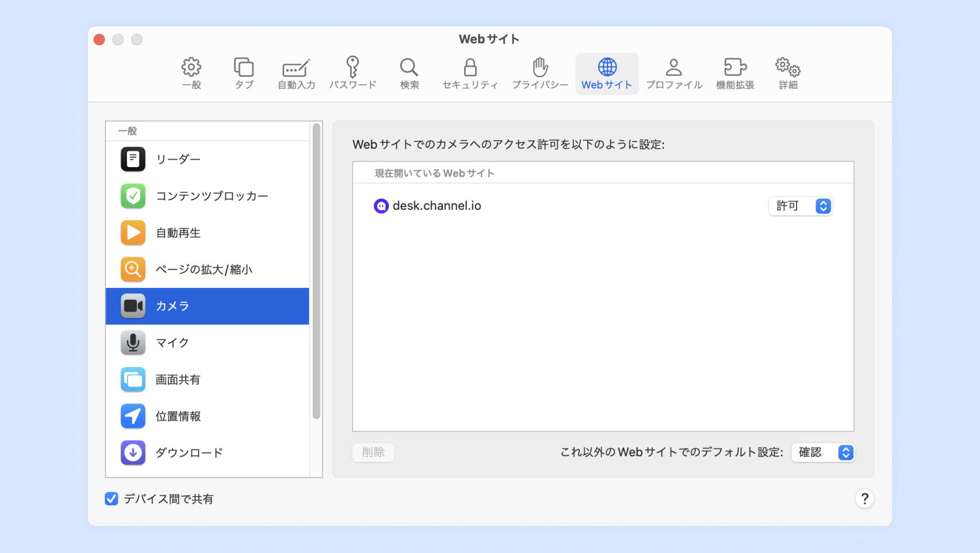Screen dimensions: 980x553
Task: Open the 許可 dropdown for desk.channel.io
Action: tap(800, 206)
